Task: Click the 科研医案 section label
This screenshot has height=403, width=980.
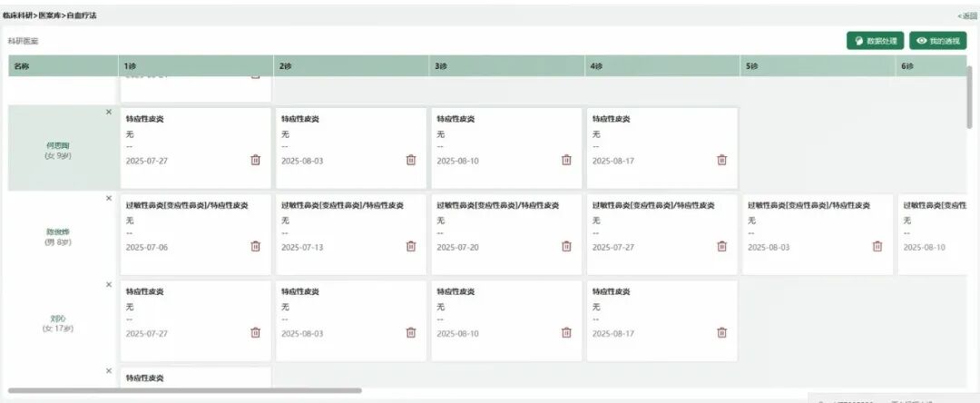Action: click(23, 41)
